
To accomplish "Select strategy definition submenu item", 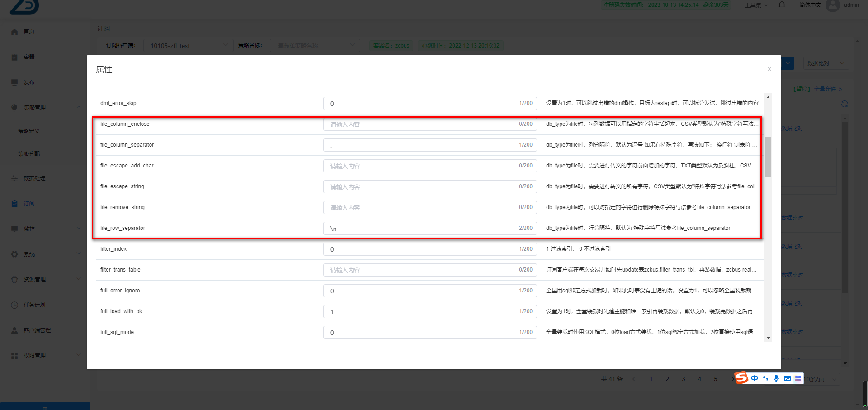I will pyautogui.click(x=29, y=131).
